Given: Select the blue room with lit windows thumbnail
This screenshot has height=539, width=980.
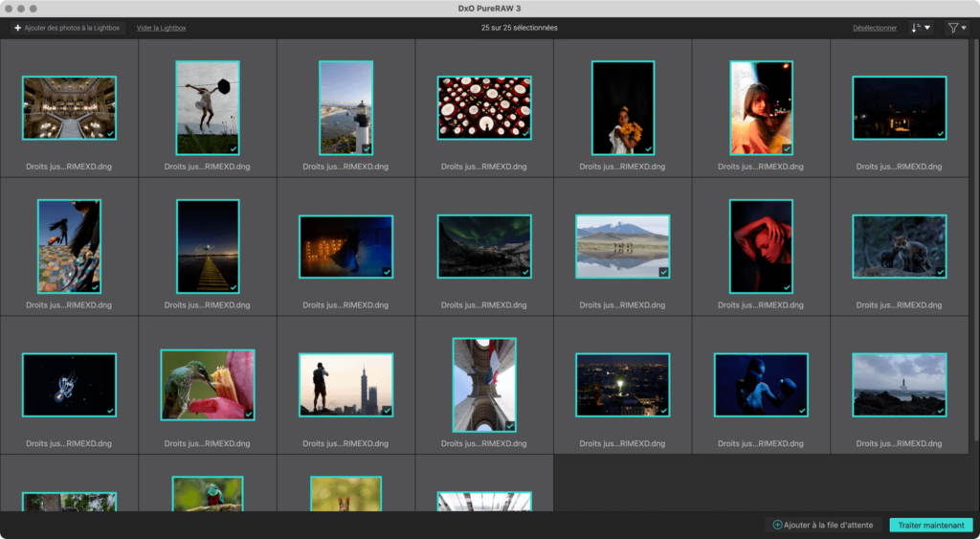Looking at the screenshot, I should tap(345, 246).
